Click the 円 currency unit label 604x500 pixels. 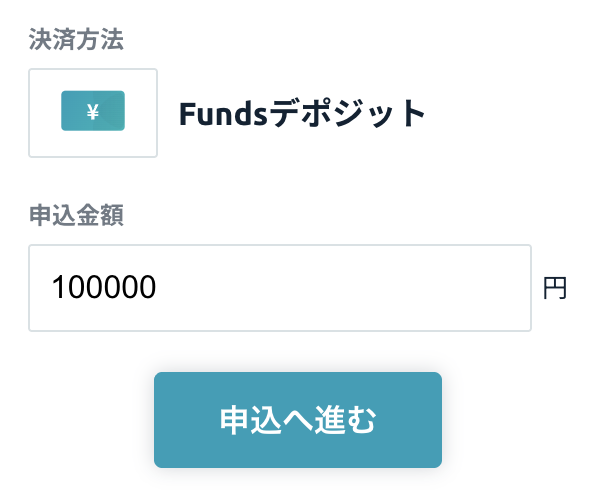[554, 289]
